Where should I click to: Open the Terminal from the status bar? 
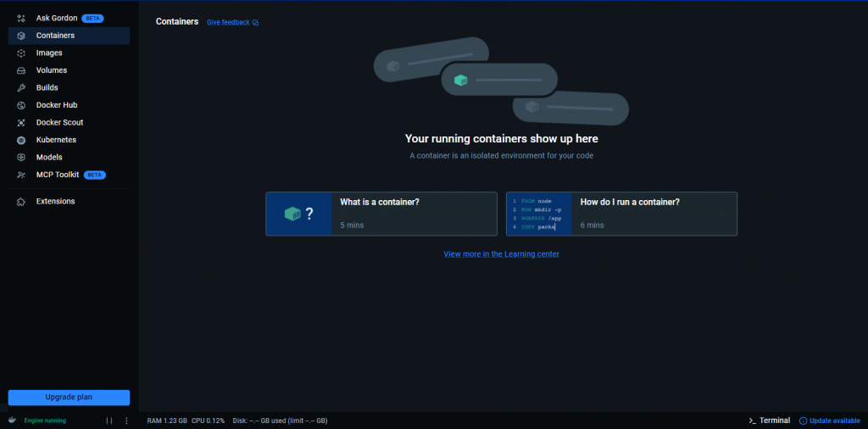click(x=770, y=421)
